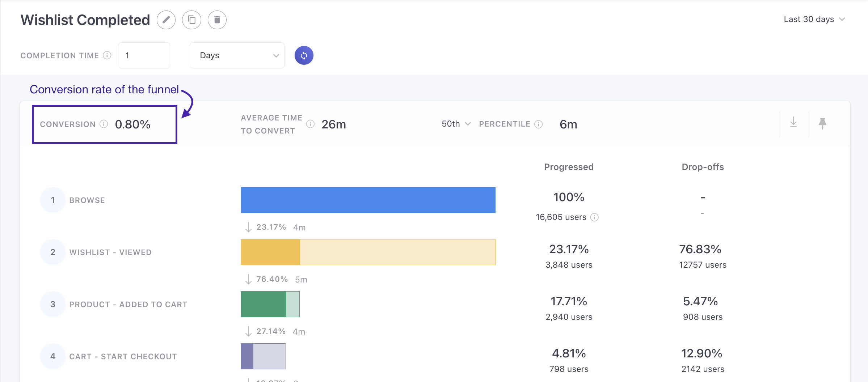The image size is (868, 382).
Task: Open info icon next to Completion Time
Action: pos(107,55)
